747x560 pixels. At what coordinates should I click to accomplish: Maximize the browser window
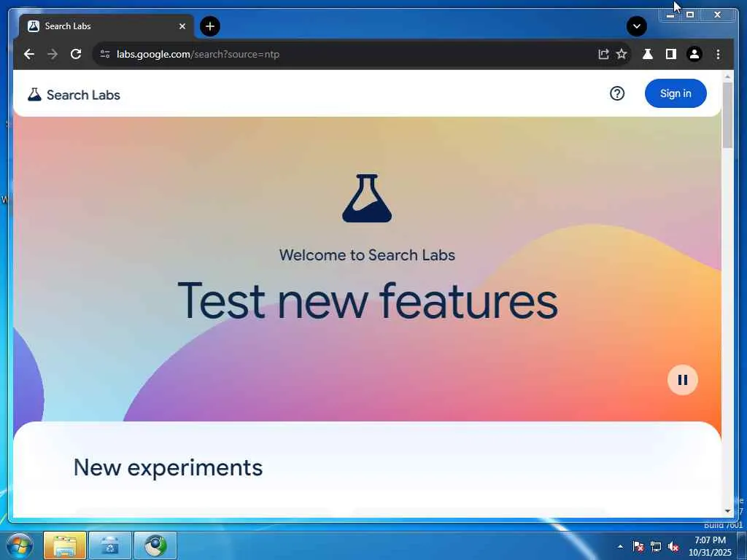(x=690, y=15)
